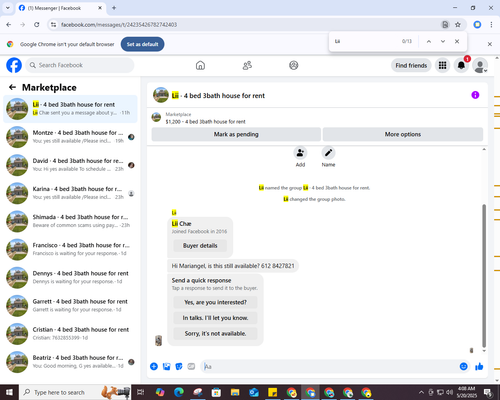The image size is (500, 400).
Task: Open the emoji picker smiley
Action: [x=463, y=367]
